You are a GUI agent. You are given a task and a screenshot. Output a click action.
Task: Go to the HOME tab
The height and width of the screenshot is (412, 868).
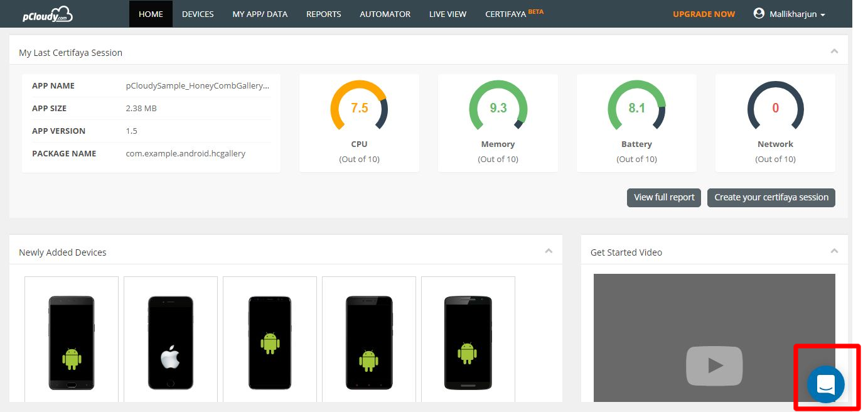click(151, 14)
